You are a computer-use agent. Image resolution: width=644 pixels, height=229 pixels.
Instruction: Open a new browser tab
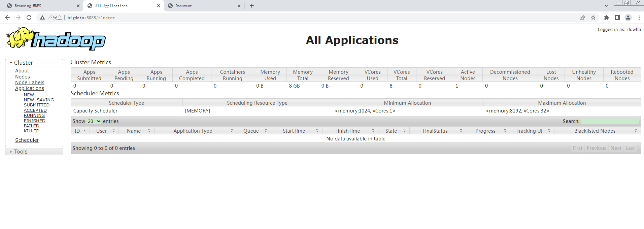(x=252, y=6)
